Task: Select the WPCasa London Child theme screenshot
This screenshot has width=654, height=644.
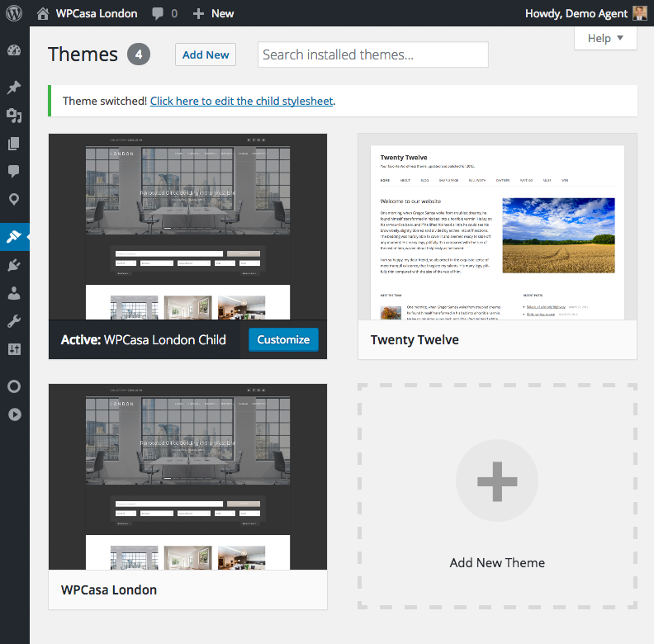Action: (187, 227)
